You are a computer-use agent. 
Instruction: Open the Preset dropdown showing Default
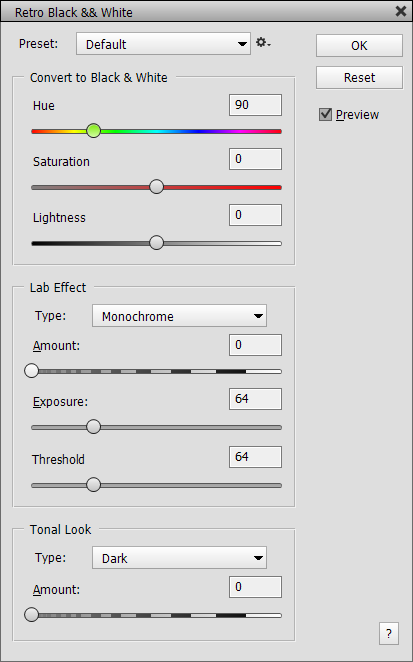(163, 44)
